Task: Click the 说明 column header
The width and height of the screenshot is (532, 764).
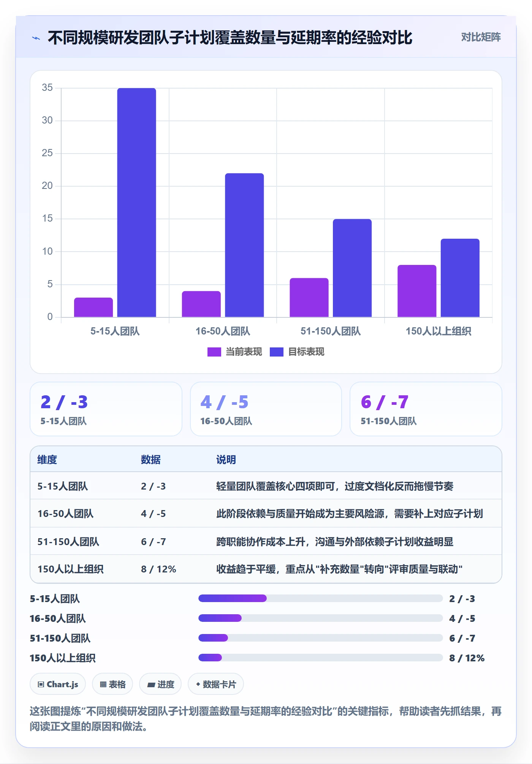Action: [x=226, y=460]
